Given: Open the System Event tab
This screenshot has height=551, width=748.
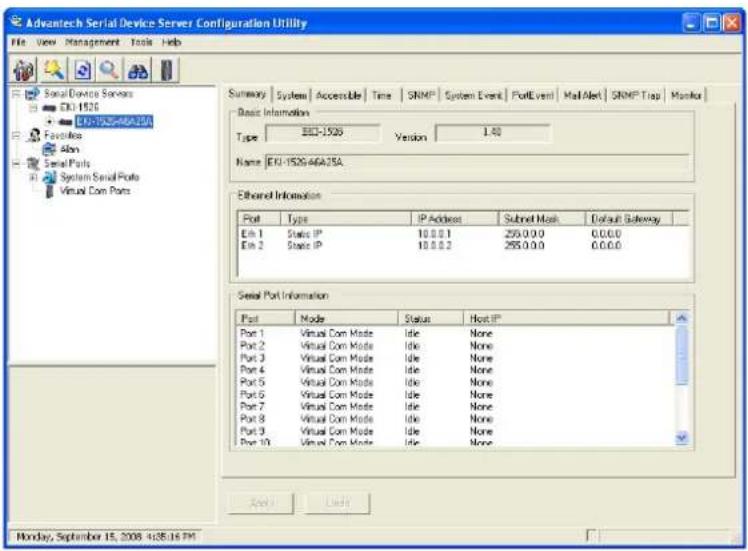Looking at the screenshot, I should (x=473, y=95).
